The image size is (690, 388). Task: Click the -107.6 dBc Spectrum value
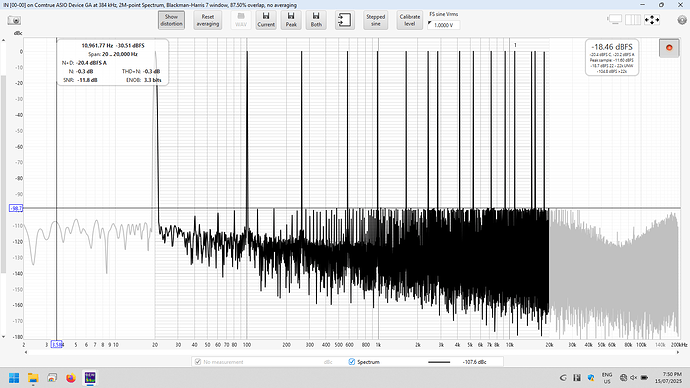(474, 362)
